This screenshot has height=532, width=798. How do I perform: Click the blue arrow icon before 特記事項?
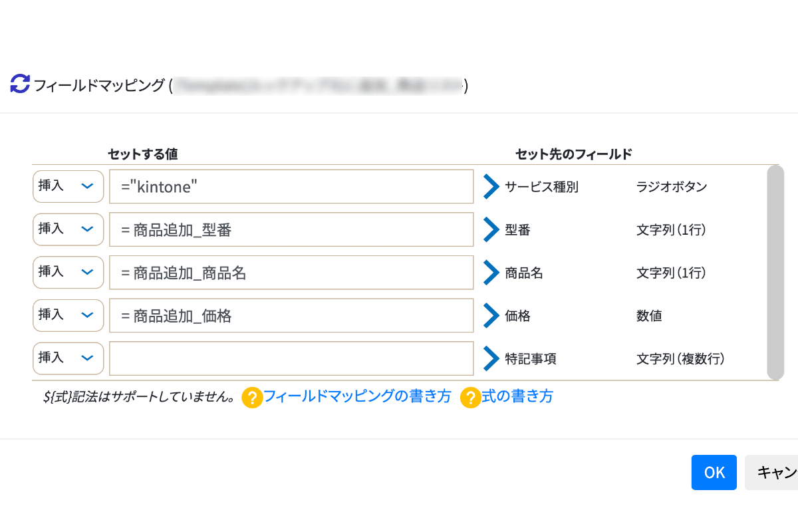491,358
